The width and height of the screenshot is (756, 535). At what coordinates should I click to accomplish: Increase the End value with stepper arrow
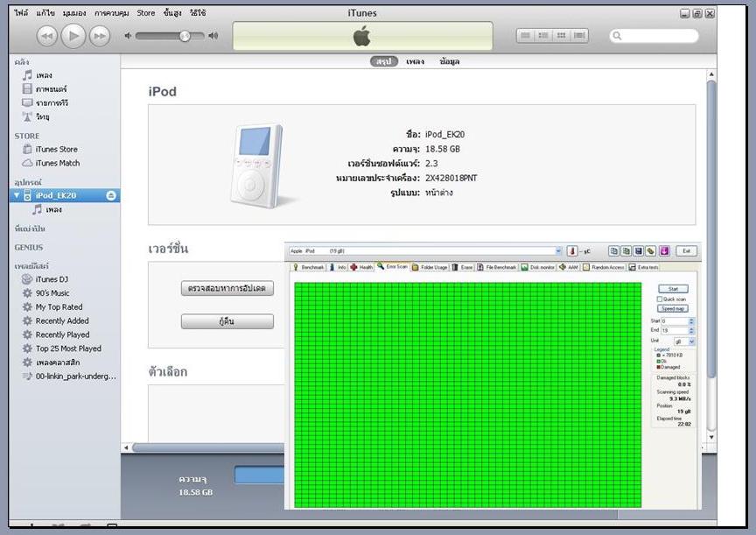[691, 328]
